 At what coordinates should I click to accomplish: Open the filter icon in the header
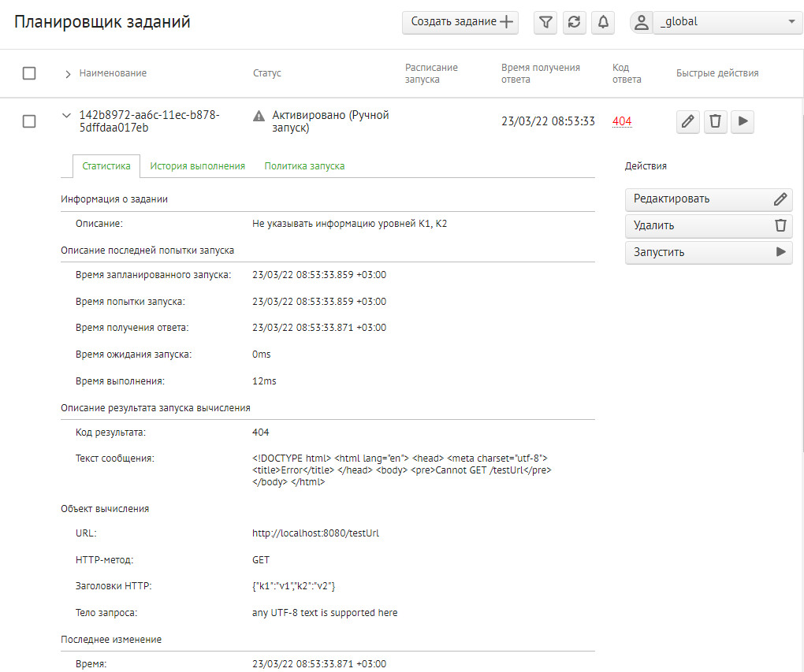545,23
